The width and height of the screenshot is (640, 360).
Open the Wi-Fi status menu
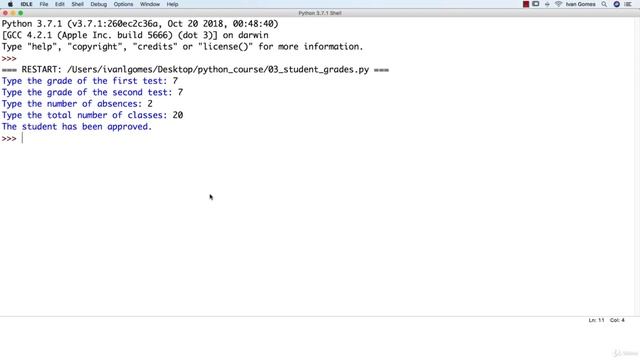click(x=558, y=4)
